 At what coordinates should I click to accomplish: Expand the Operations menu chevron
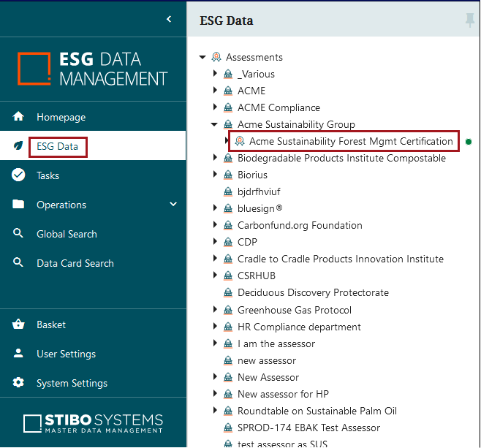173,204
